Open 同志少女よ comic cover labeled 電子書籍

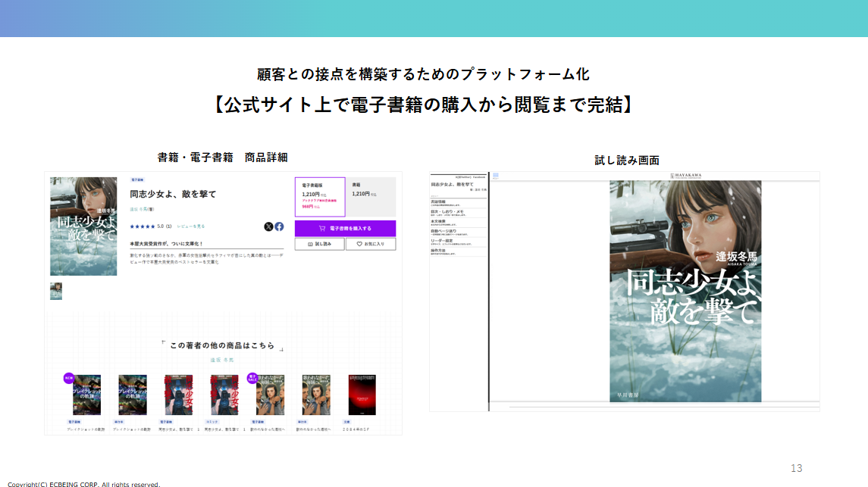point(178,395)
